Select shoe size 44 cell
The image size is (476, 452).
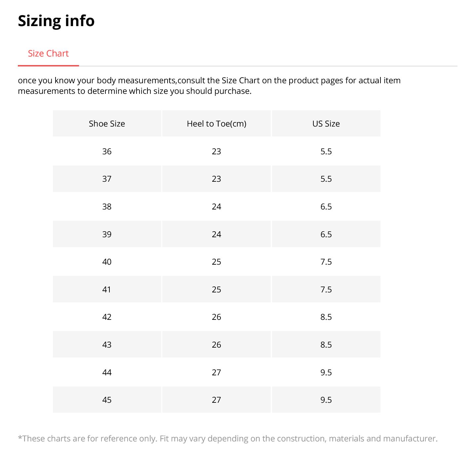107,372
